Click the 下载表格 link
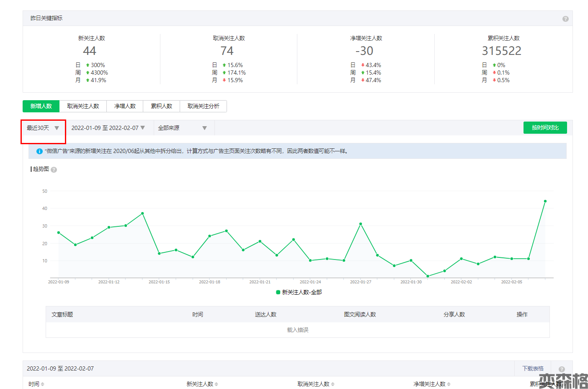Screen dimensions: 588x389 pos(533,368)
